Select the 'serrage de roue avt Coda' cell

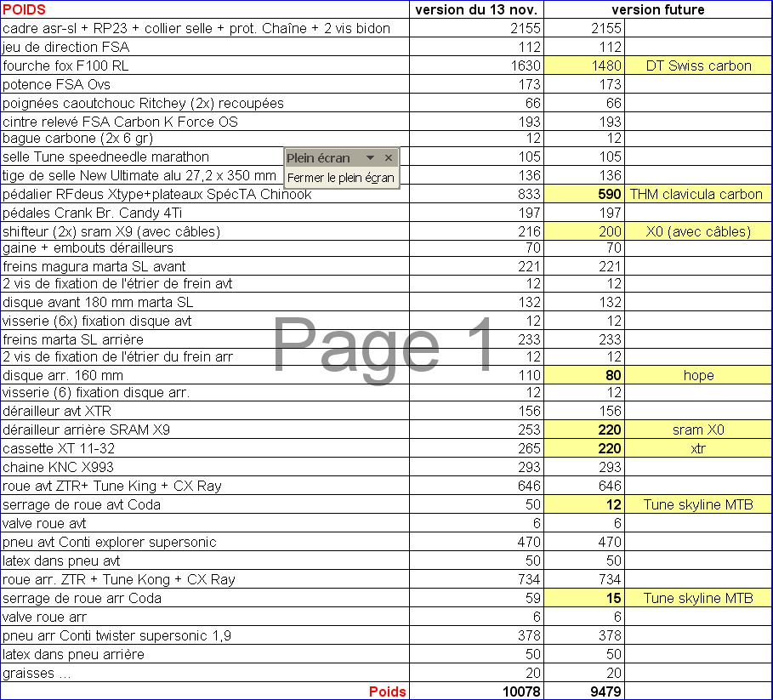coord(205,504)
